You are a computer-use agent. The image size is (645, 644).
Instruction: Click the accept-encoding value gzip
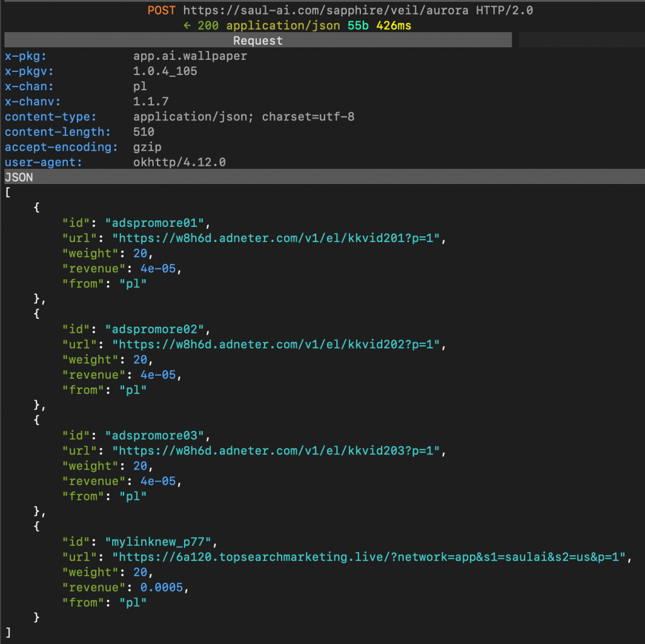[x=147, y=147]
